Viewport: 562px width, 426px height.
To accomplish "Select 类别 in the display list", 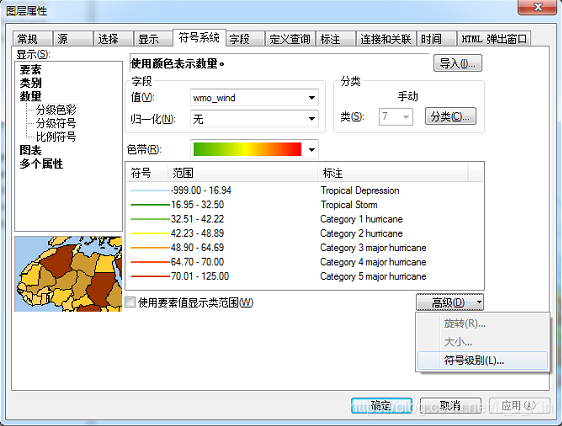I will (30, 83).
